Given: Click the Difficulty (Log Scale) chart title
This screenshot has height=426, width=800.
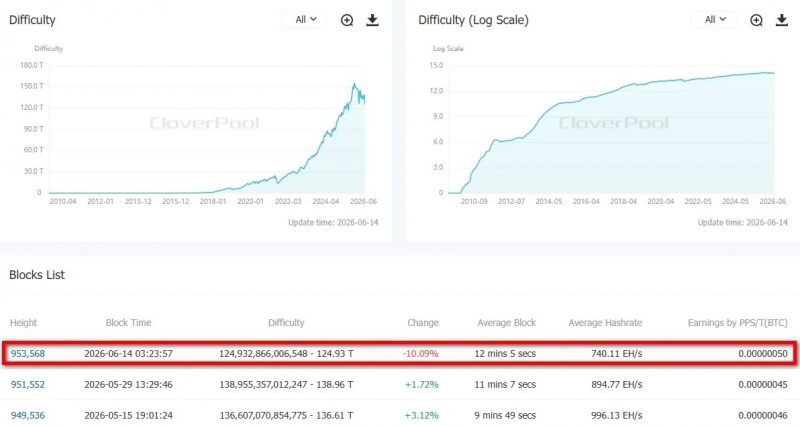Looking at the screenshot, I should [x=473, y=20].
